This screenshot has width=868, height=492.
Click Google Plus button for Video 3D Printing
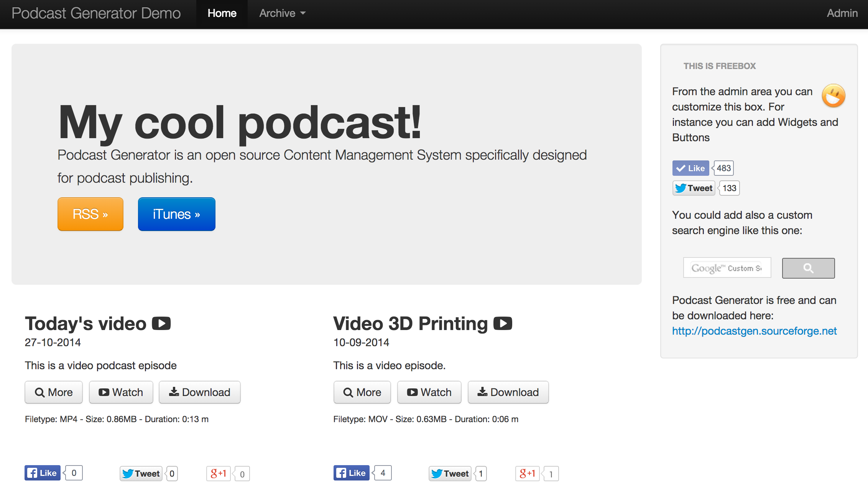tap(526, 472)
